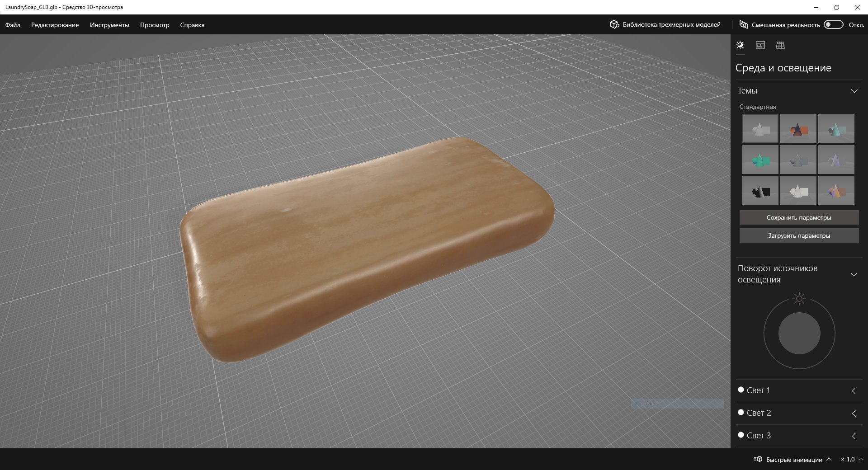The image size is (868, 470).
Task: Click Среда и освещение heading
Action: click(783, 68)
